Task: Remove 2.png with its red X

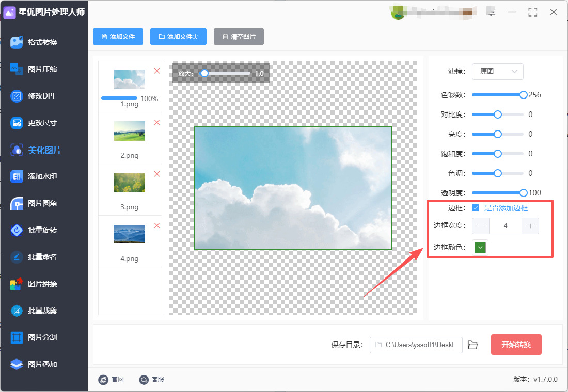Action: pos(157,122)
